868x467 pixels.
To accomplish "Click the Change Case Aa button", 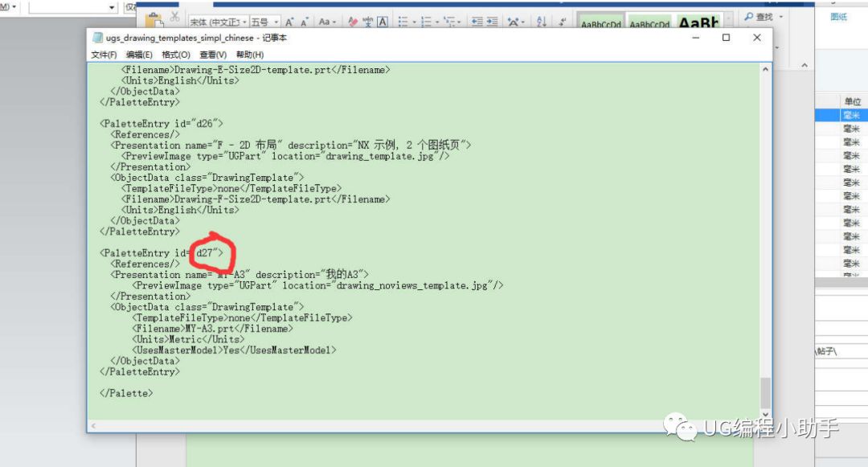I will [x=327, y=23].
